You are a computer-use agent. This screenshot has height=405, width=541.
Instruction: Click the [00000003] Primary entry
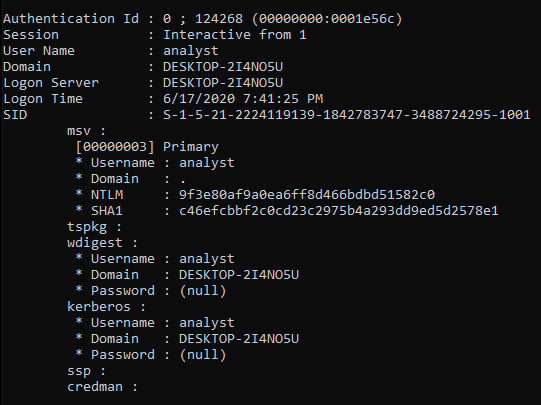[x=147, y=147]
